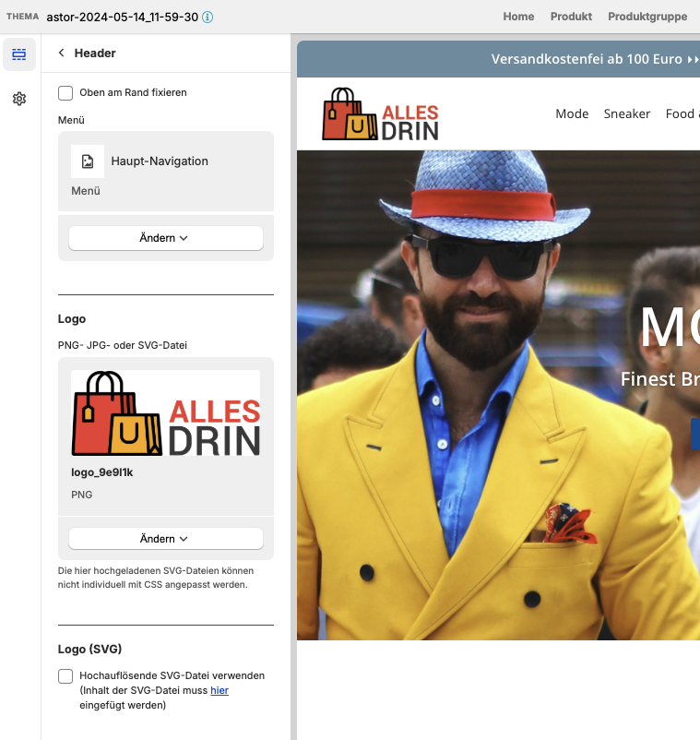Click the Header panel title
This screenshot has height=740, width=700.
(95, 53)
